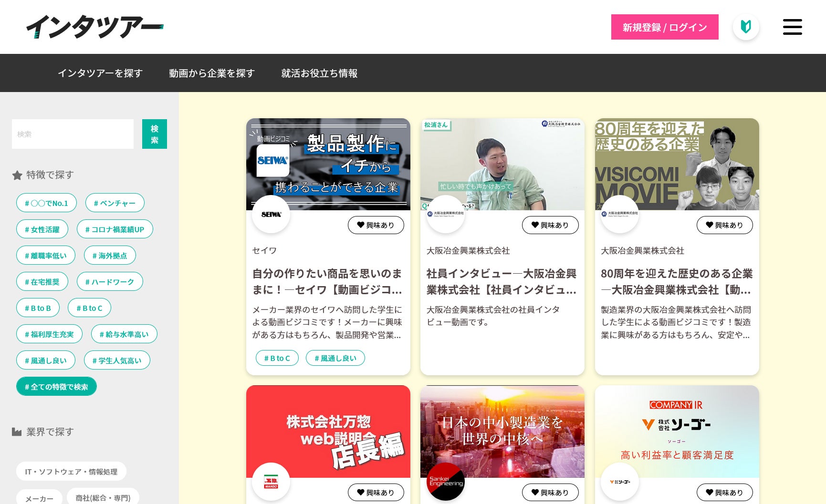This screenshot has width=826, height=504.
Task: Open 就活お役立ち情報 nav menu
Action: coord(319,73)
